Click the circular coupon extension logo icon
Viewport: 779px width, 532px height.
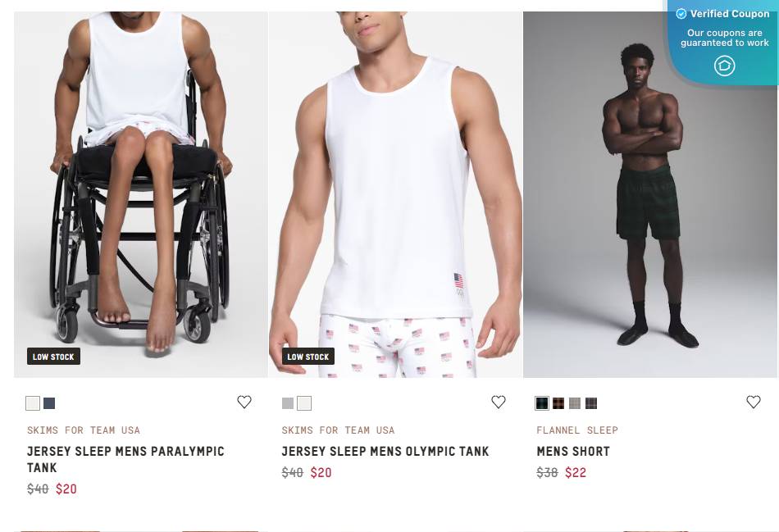724,66
